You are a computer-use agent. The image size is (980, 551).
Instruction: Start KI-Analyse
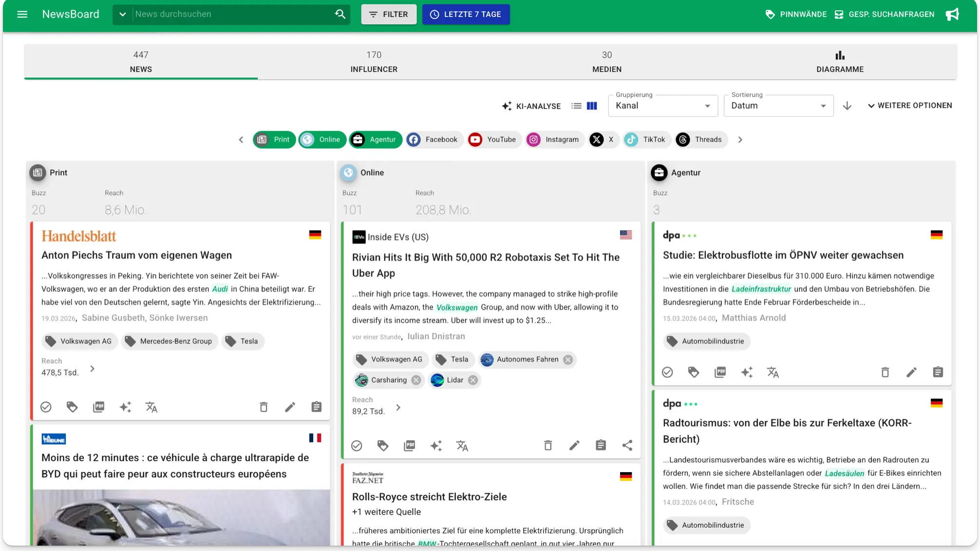[531, 106]
